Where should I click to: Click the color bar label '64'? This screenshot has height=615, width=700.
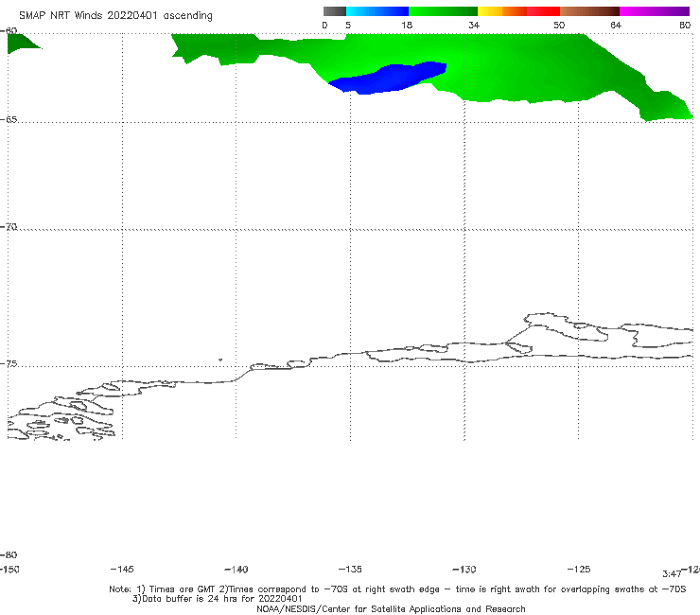[x=616, y=25]
